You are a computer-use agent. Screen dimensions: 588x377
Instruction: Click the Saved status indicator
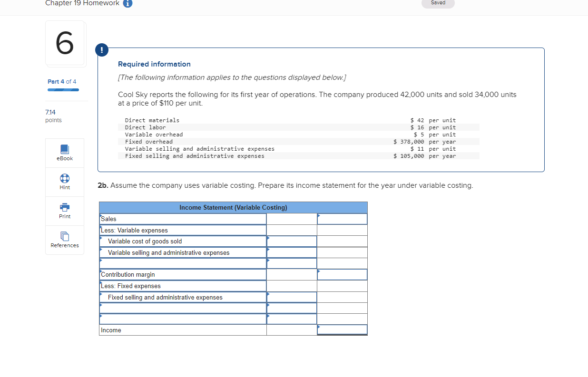(x=438, y=3)
